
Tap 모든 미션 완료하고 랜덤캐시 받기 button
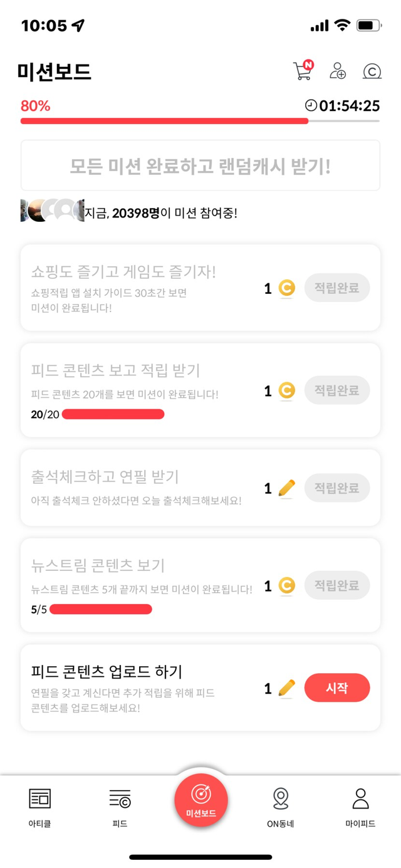point(200,165)
